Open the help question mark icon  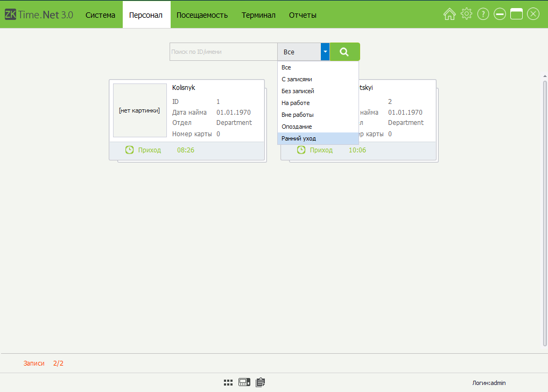pos(483,15)
